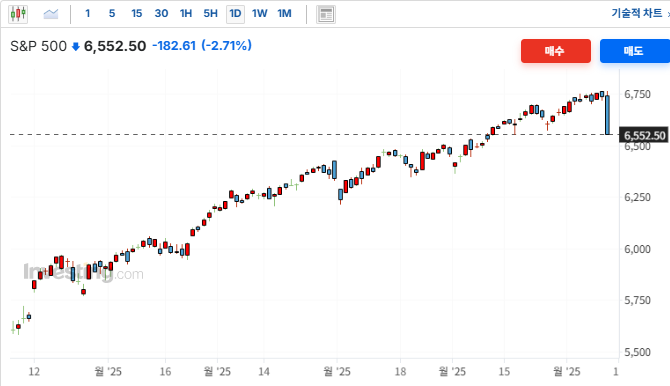Click the blue down arrow beside S&P 500
This screenshot has height=386, width=670.
click(x=76, y=47)
